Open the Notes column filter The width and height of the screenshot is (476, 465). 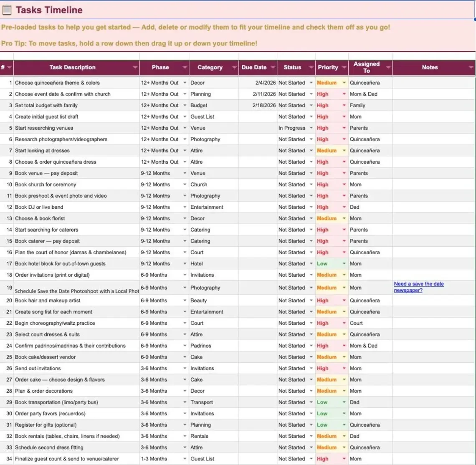click(471, 67)
